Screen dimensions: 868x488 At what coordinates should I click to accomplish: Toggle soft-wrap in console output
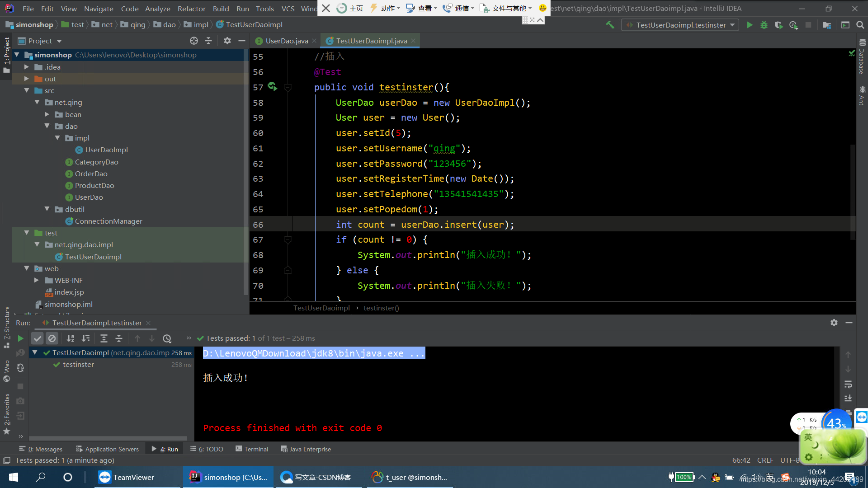coord(848,384)
